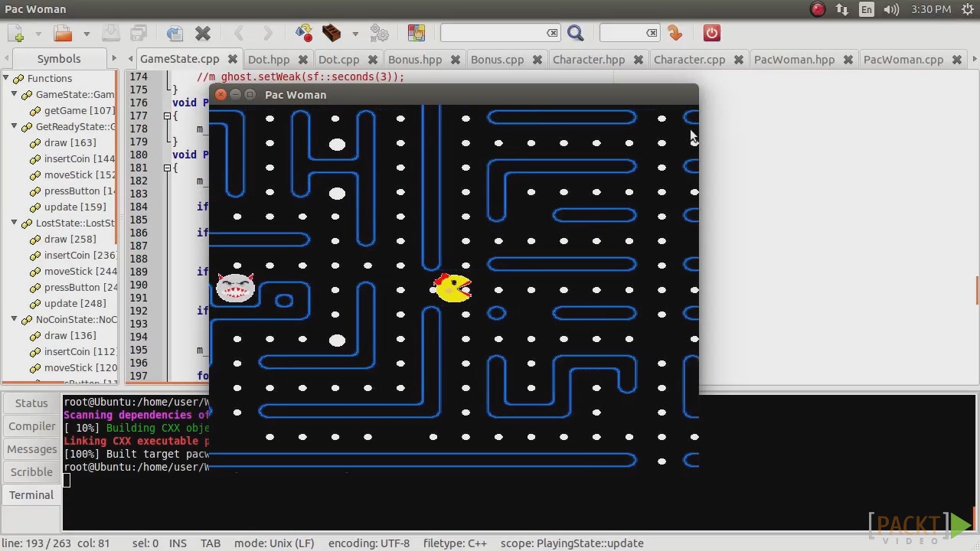Switch to the Bonus.cpp tab
Image resolution: width=980 pixels, height=551 pixels.
tap(497, 59)
